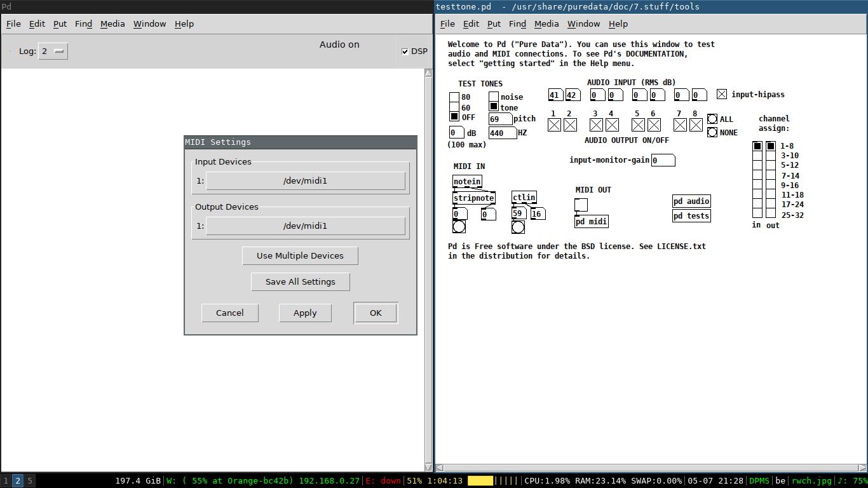Open Put menu in testtone window

coord(494,24)
